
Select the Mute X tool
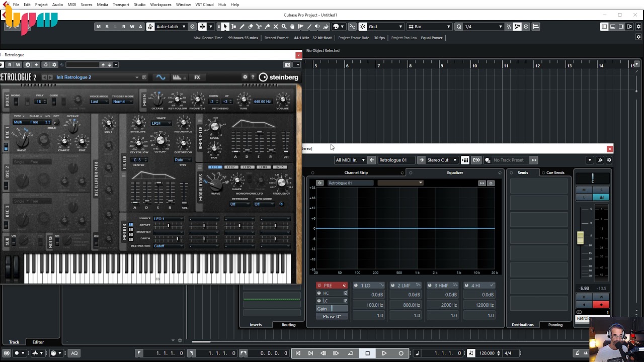pos(276,27)
